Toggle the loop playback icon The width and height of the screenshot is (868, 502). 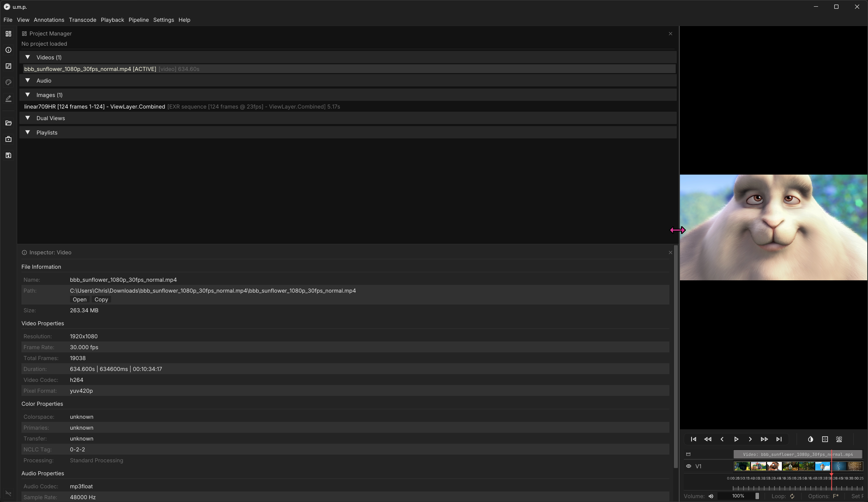[x=792, y=496]
